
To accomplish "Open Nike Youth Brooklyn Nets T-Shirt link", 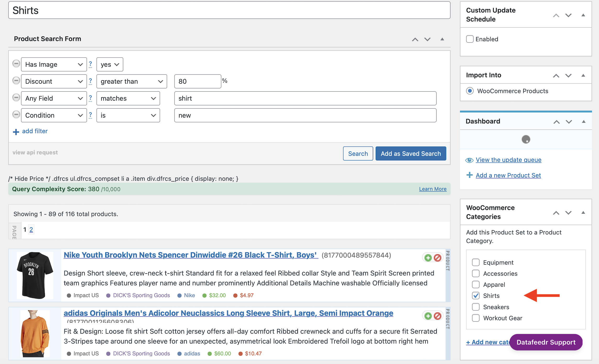I will [191, 255].
